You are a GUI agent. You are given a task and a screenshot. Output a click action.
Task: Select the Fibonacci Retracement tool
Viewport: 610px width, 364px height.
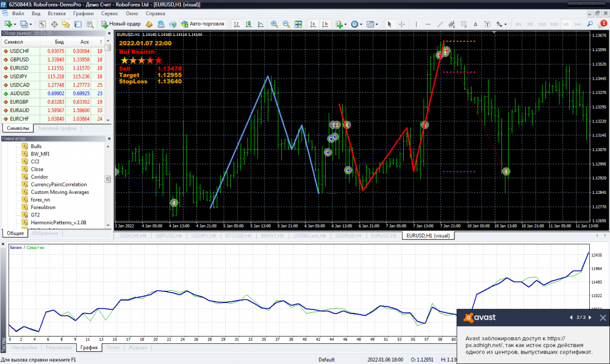pos(464,24)
